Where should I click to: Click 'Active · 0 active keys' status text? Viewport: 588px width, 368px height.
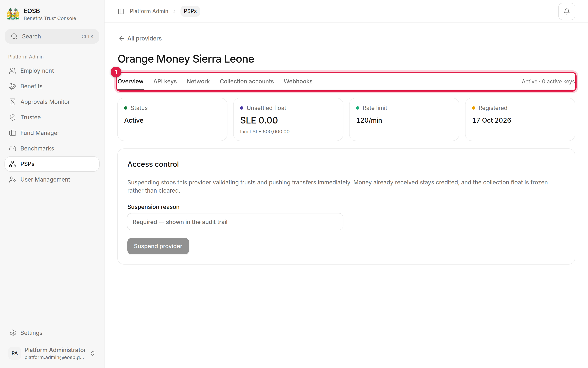click(x=548, y=82)
